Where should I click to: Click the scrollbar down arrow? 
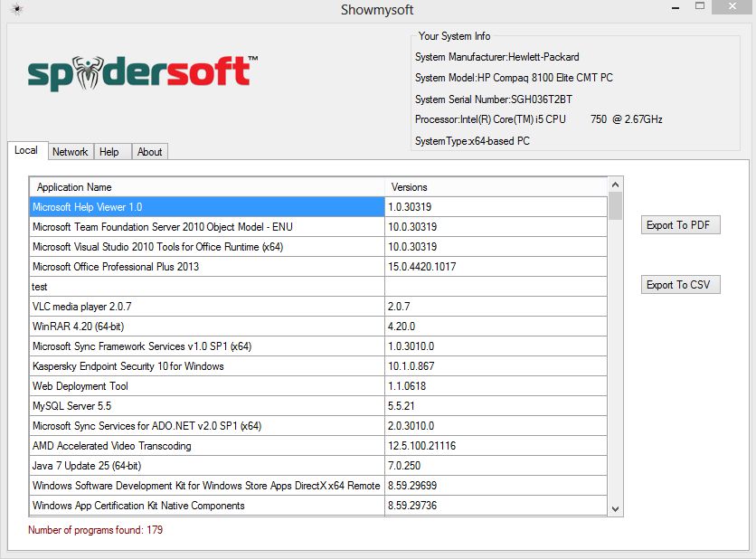point(615,509)
